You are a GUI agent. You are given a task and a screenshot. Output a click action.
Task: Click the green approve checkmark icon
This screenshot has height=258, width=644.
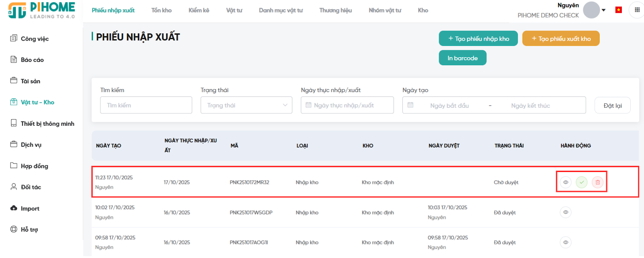581,182
